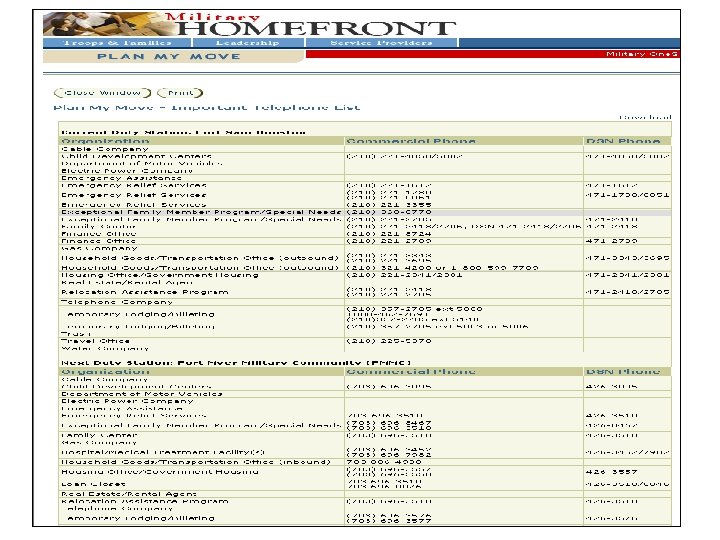Select Household Goods/Transportation Office (inbound) row
Screen dimensions: 720x540
(x=365, y=462)
